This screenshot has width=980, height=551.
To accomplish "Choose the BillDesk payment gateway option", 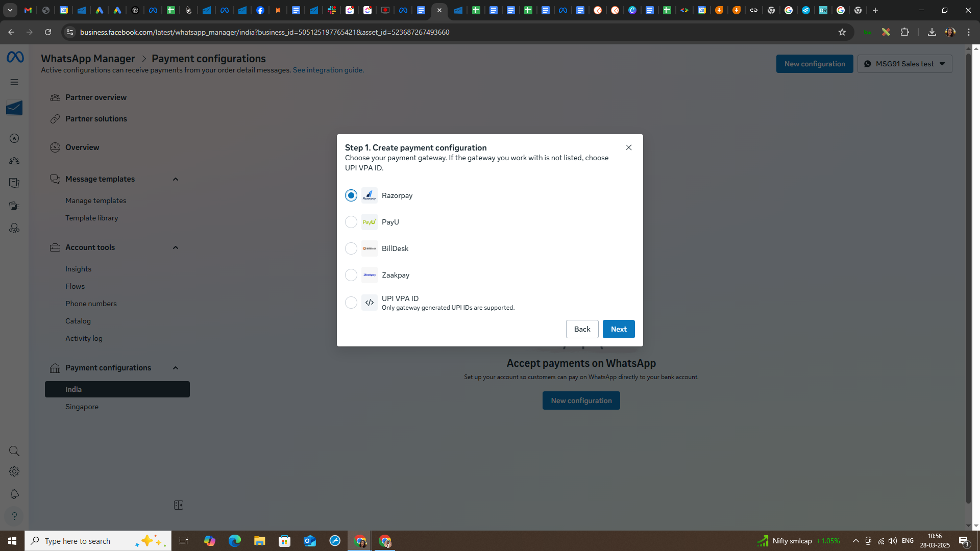I will coord(351,248).
